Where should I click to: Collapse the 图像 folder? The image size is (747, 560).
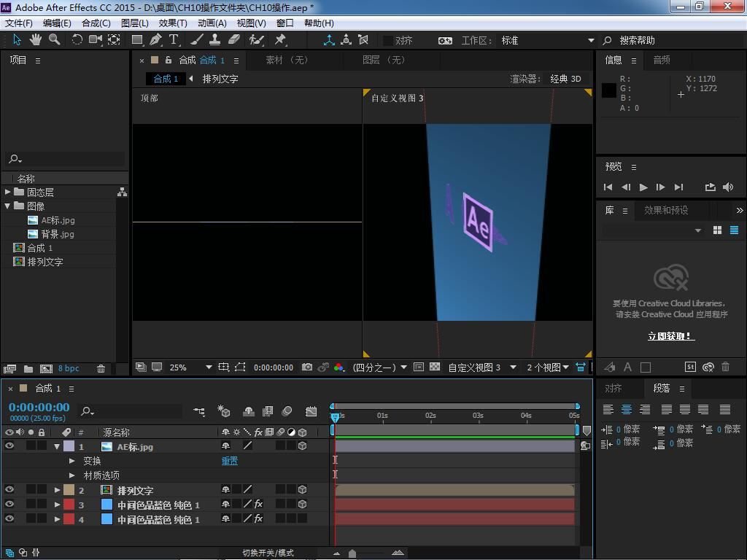(7, 206)
